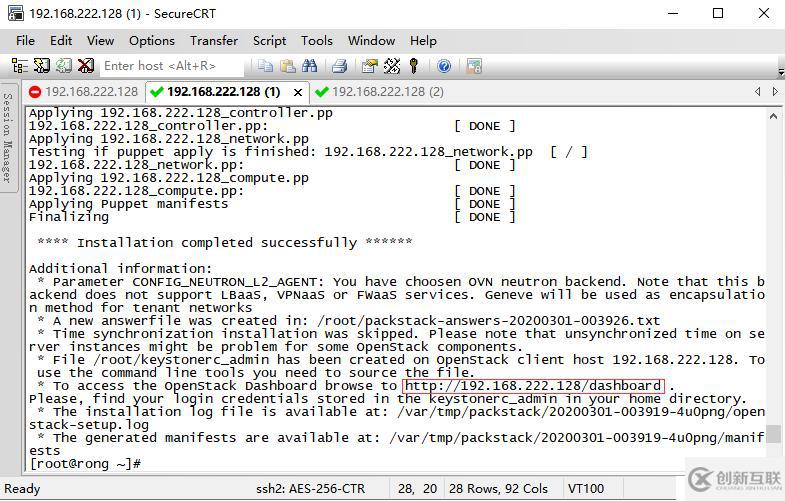Minimize the SecureCRT window
This screenshot has width=785, height=501.
click(x=673, y=13)
